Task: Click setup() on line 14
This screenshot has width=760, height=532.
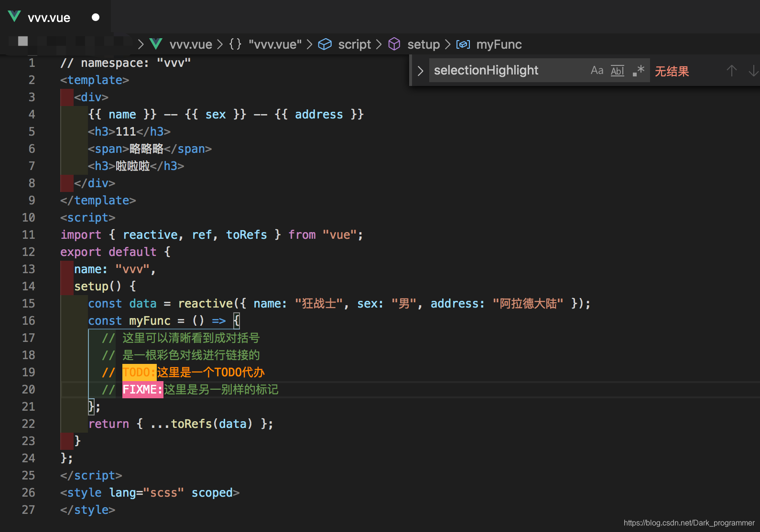Action: pyautogui.click(x=98, y=286)
